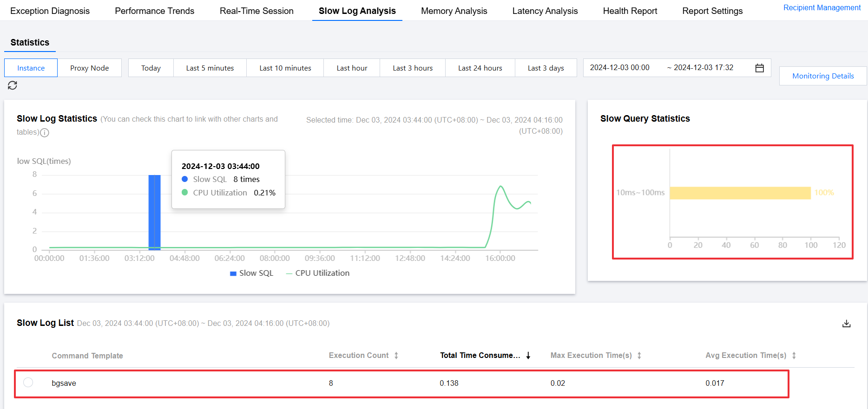Click the Slow Log Statistics heading
The width and height of the screenshot is (868, 409).
coord(57,119)
